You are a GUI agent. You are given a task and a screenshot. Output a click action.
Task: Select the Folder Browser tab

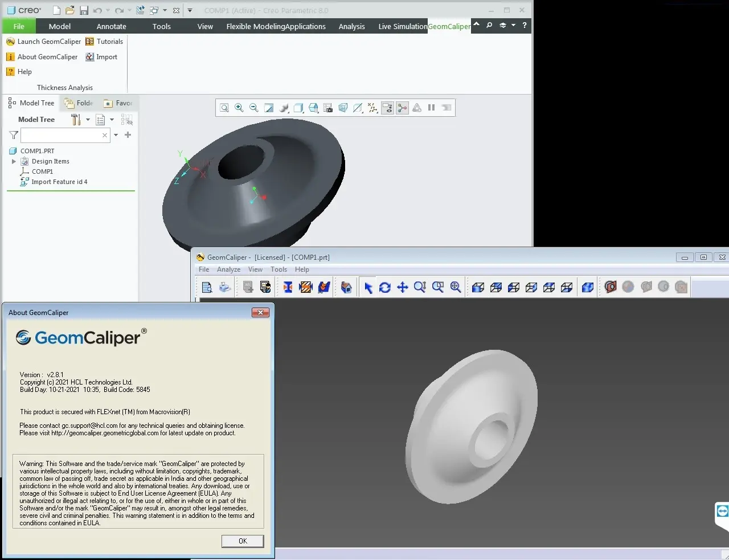click(79, 103)
